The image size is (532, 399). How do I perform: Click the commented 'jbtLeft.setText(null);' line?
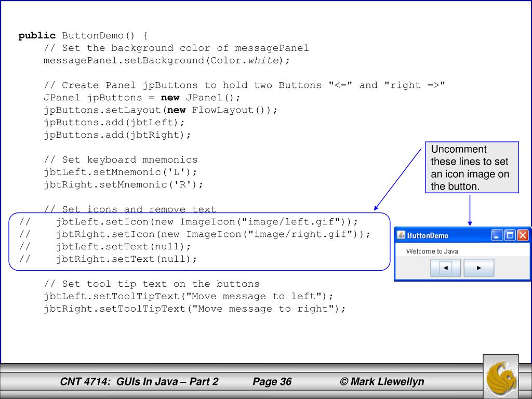coord(105,247)
